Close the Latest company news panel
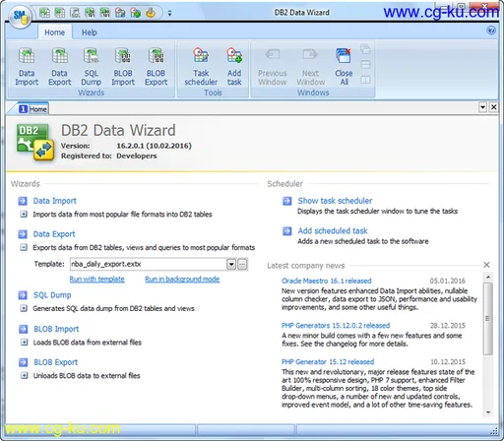Viewport: 504px width, 441px height. (486, 265)
